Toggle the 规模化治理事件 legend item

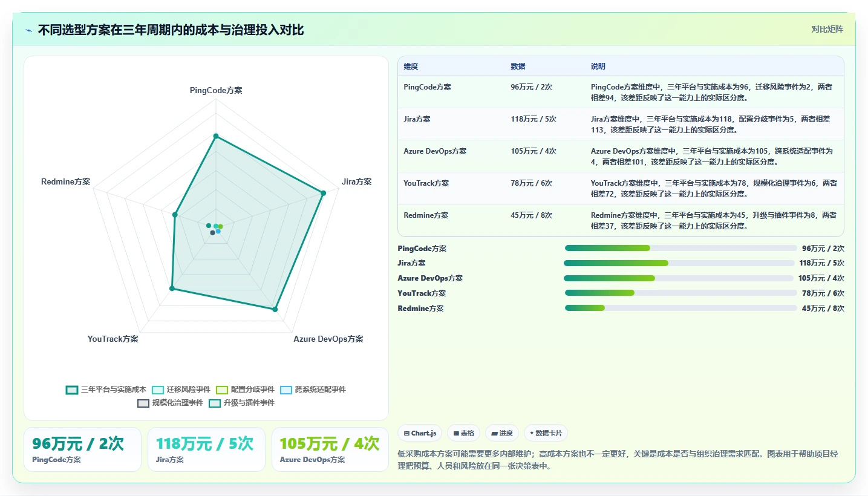click(170, 403)
